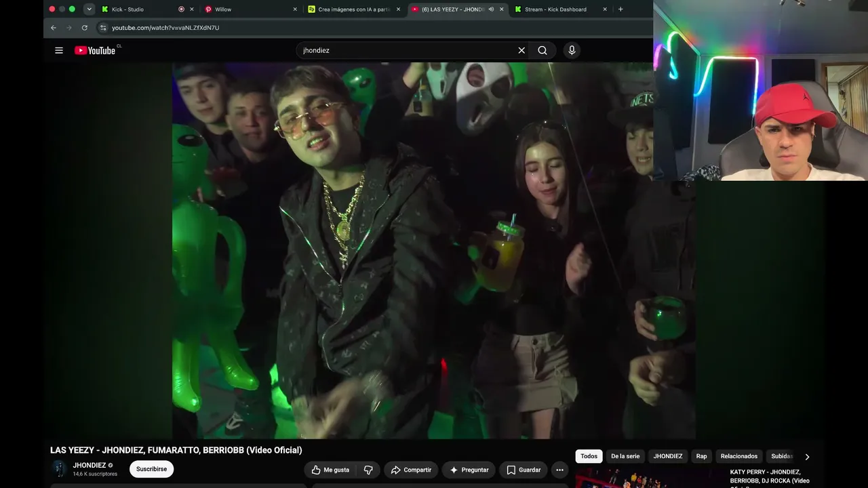The height and width of the screenshot is (488, 868).
Task: Select the Todos filter chip
Action: [589, 456]
